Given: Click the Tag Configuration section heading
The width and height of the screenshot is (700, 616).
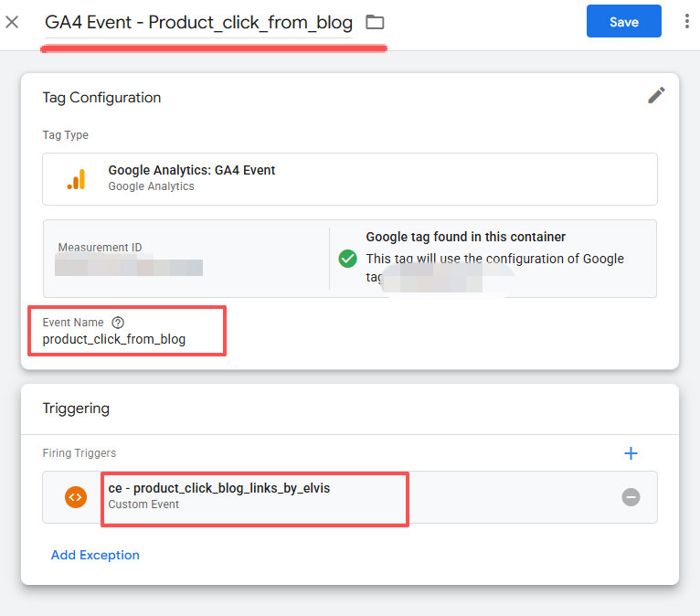Looking at the screenshot, I should click(101, 98).
